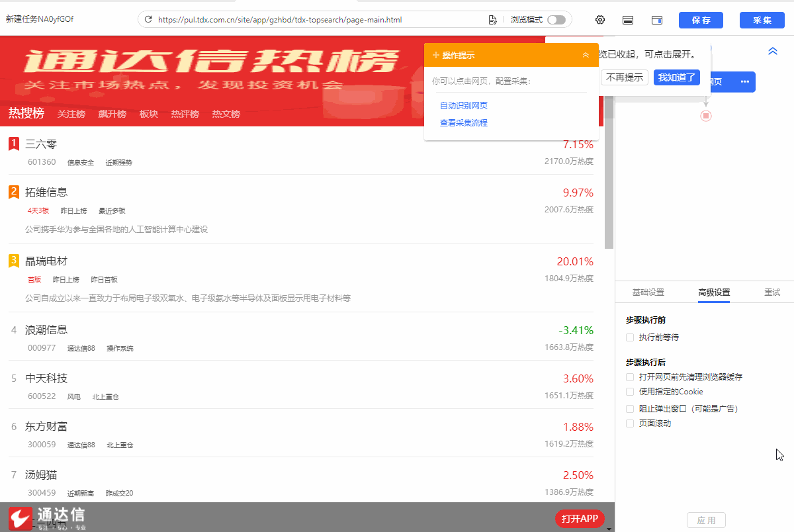Click the 新建任务NA0yfGOf task title
Screen dimensions: 794x532
point(40,19)
